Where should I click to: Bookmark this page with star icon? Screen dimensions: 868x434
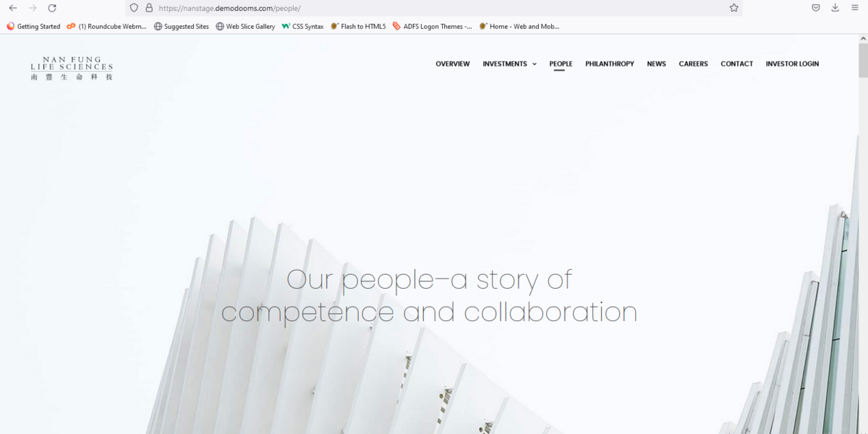click(x=734, y=8)
